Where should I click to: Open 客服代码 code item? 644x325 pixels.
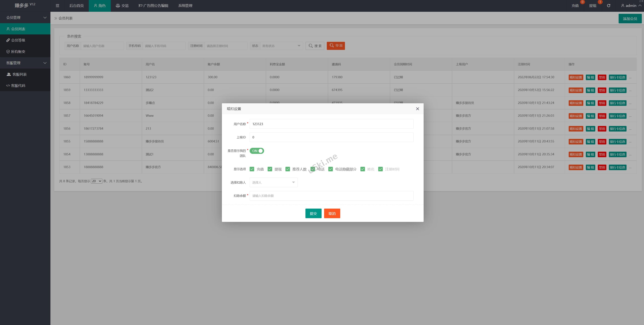[18, 85]
